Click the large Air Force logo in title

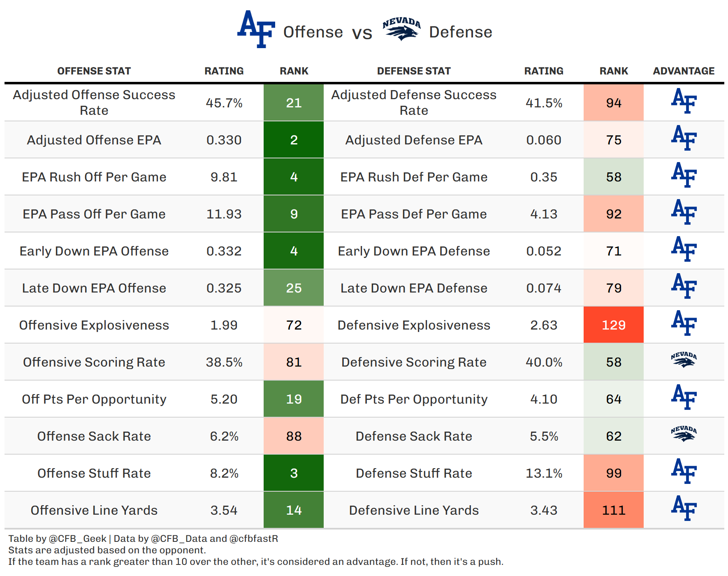click(x=256, y=29)
